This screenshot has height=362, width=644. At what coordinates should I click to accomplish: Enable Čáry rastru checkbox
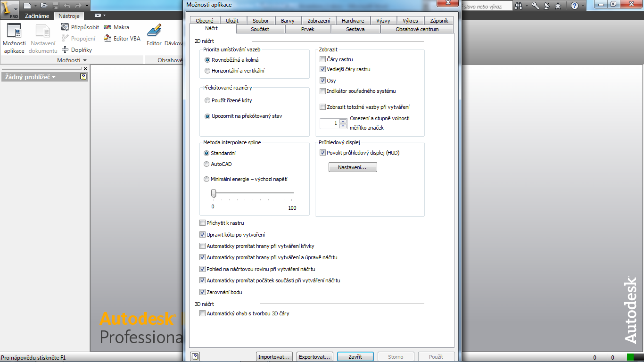click(x=322, y=59)
